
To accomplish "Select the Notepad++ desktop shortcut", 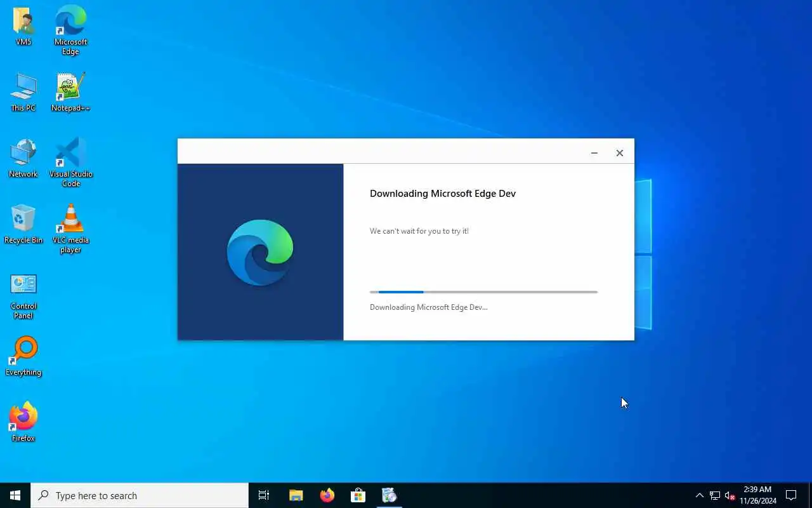I will pos(70,93).
